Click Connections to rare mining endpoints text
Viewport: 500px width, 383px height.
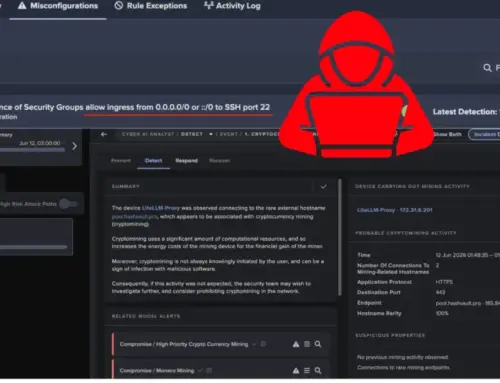403,367
